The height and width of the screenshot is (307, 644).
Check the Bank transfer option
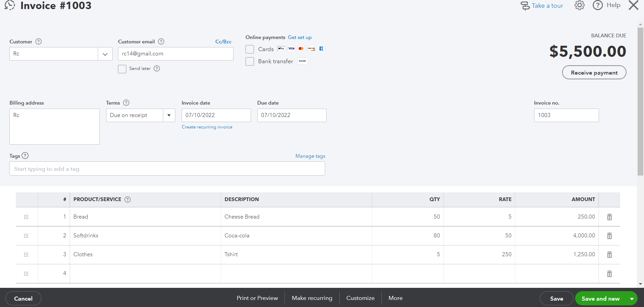point(250,62)
